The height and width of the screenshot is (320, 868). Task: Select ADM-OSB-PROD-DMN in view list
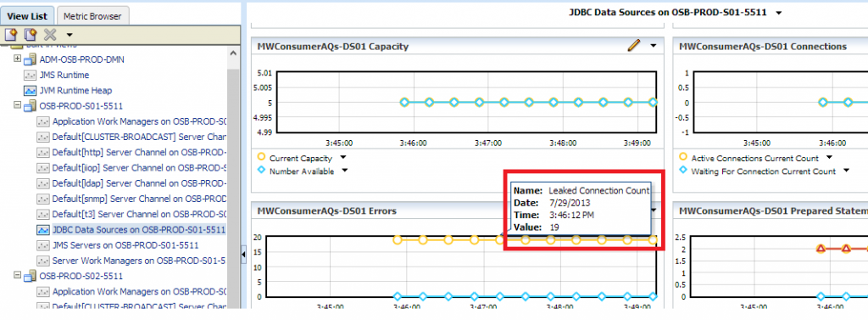coord(82,59)
